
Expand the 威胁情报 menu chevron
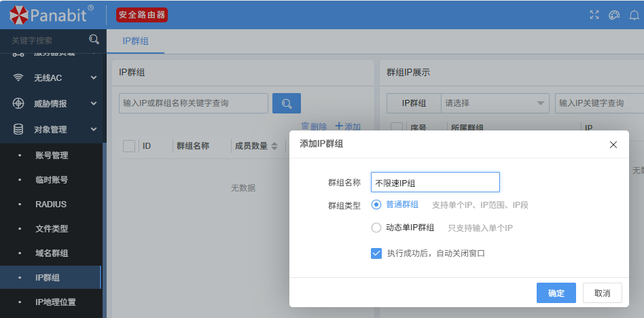[x=94, y=103]
